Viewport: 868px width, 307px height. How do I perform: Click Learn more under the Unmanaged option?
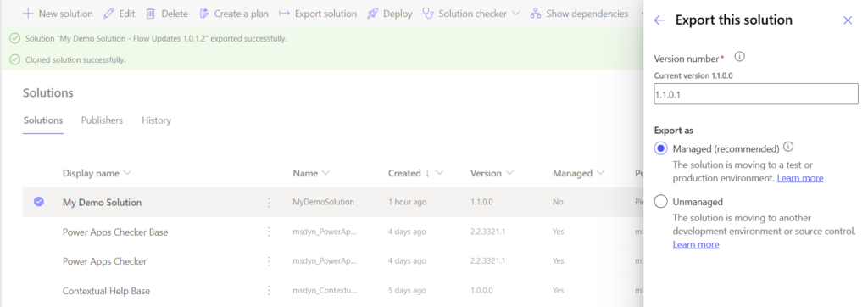pos(696,244)
